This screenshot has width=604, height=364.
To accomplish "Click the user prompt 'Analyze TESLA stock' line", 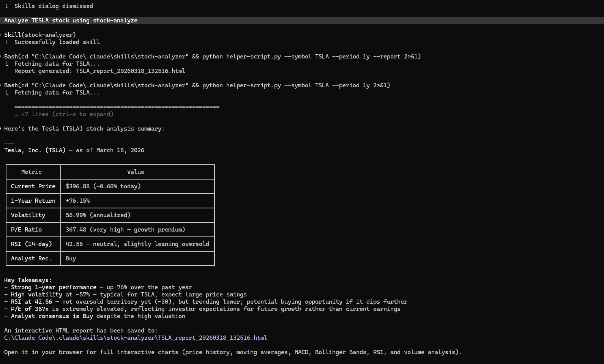I will point(71,20).
